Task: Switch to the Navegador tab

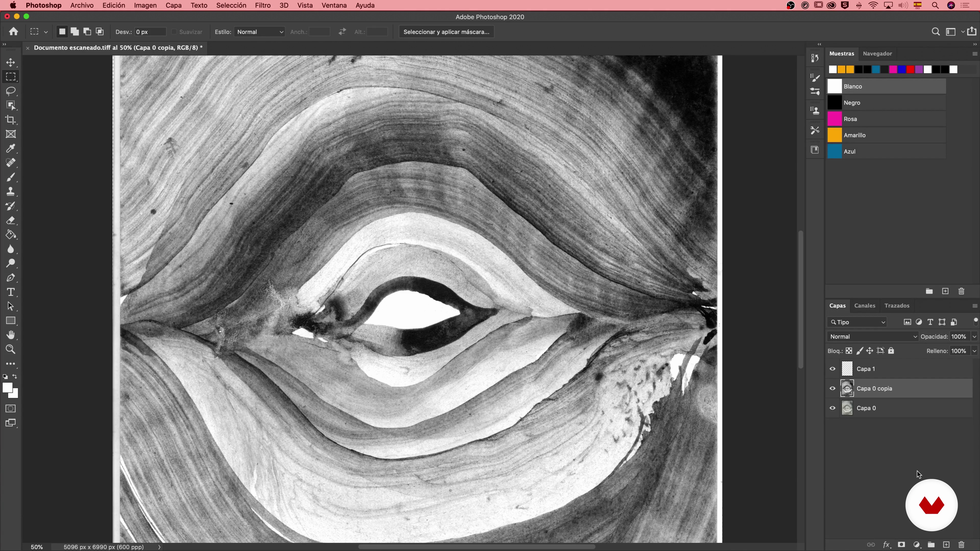Action: click(x=877, y=54)
